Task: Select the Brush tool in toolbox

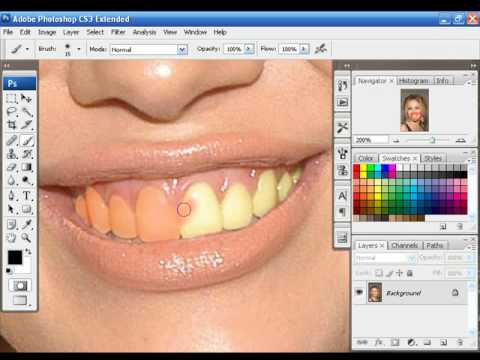Action: point(26,140)
